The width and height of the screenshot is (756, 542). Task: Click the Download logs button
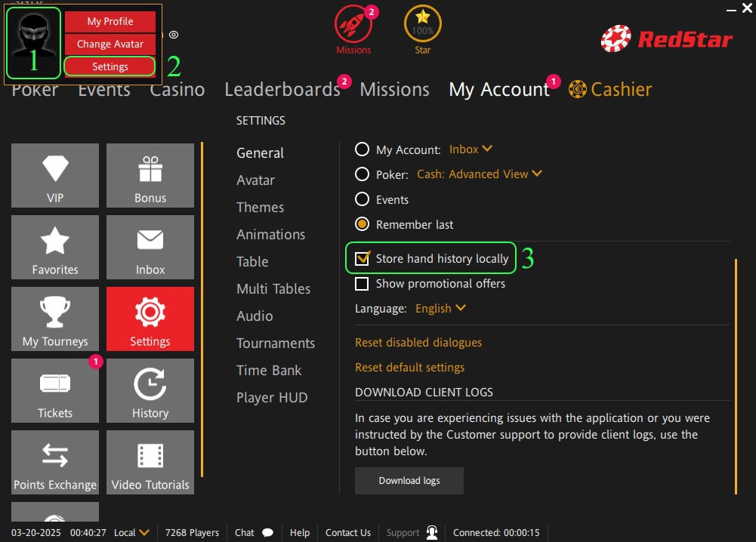[x=409, y=481]
